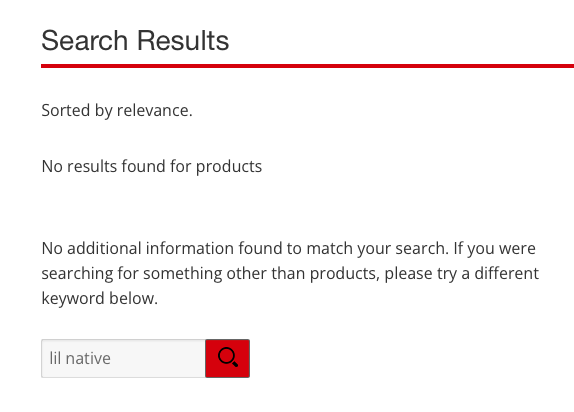Click 'please try a different' text

(x=462, y=274)
